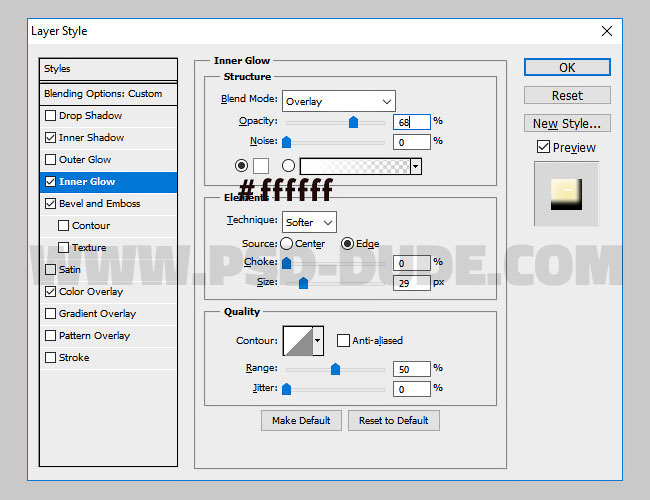Select Blending Options: Custom
Screen dimensions: 650x500
point(108,94)
